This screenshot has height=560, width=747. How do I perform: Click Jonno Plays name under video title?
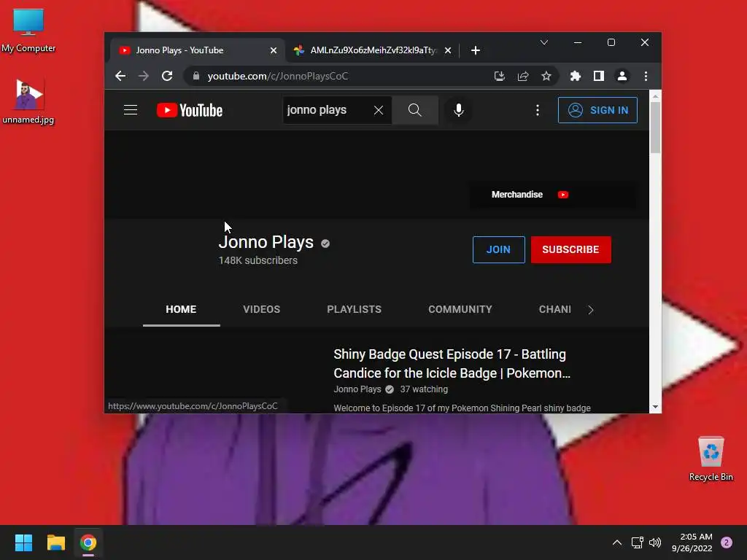click(x=357, y=389)
